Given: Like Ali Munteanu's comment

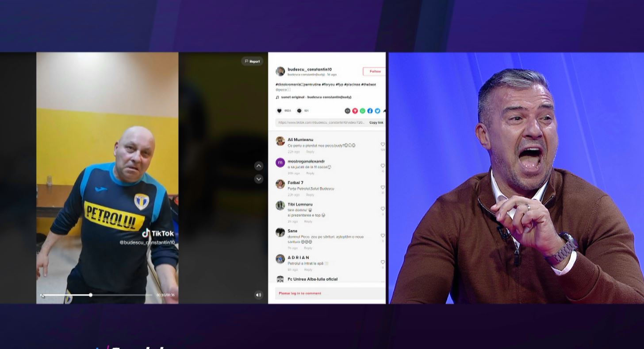Looking at the screenshot, I should [x=383, y=144].
